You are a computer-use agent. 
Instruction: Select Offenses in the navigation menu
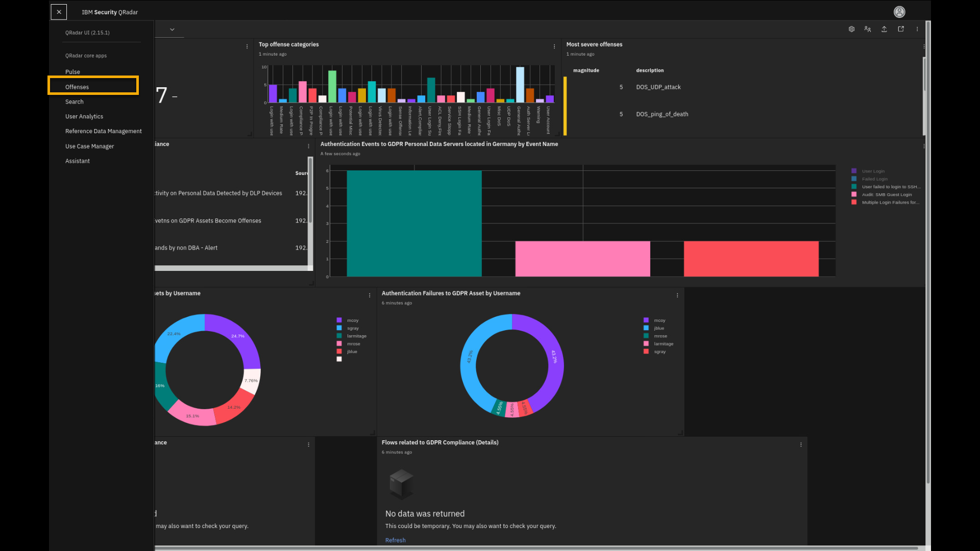(77, 87)
